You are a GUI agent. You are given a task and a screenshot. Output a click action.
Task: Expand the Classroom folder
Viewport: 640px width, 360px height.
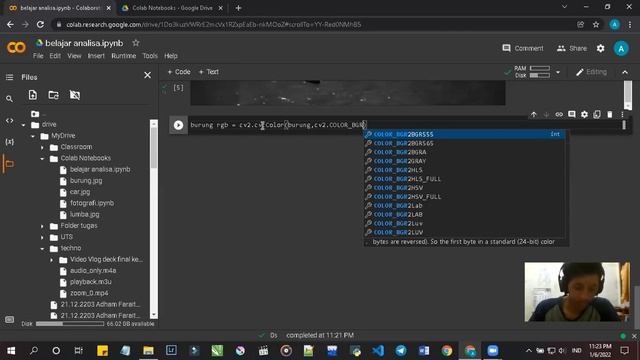tap(42, 147)
